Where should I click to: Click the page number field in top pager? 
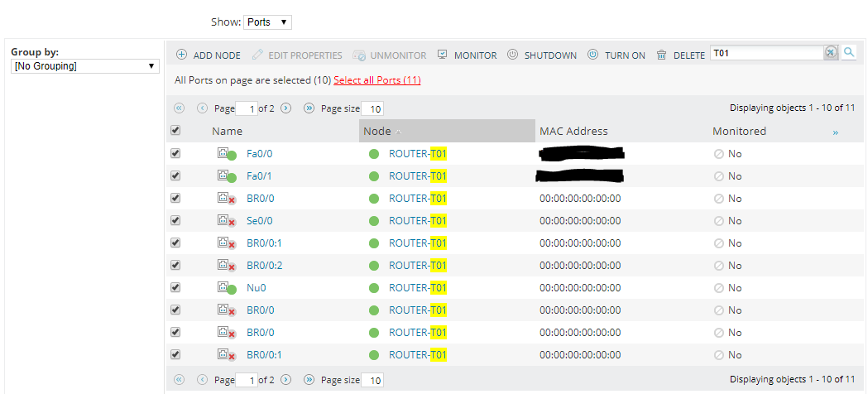coord(247,108)
